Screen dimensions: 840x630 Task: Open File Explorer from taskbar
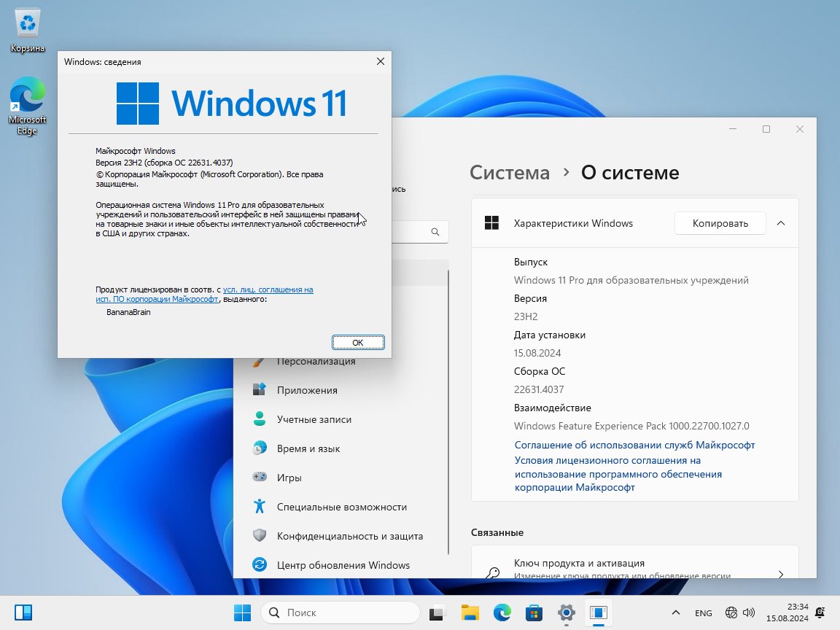pyautogui.click(x=470, y=612)
